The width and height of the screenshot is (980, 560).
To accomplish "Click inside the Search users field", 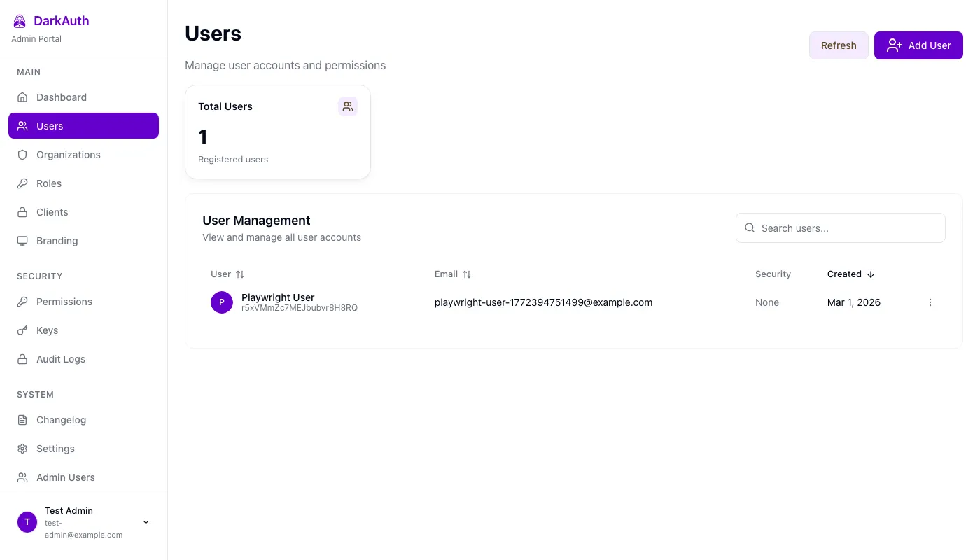I will coord(840,227).
